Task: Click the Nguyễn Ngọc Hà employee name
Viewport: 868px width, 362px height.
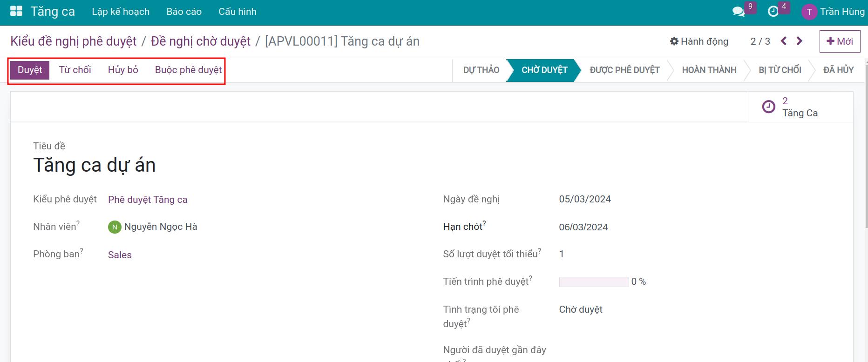Action: pos(161,227)
